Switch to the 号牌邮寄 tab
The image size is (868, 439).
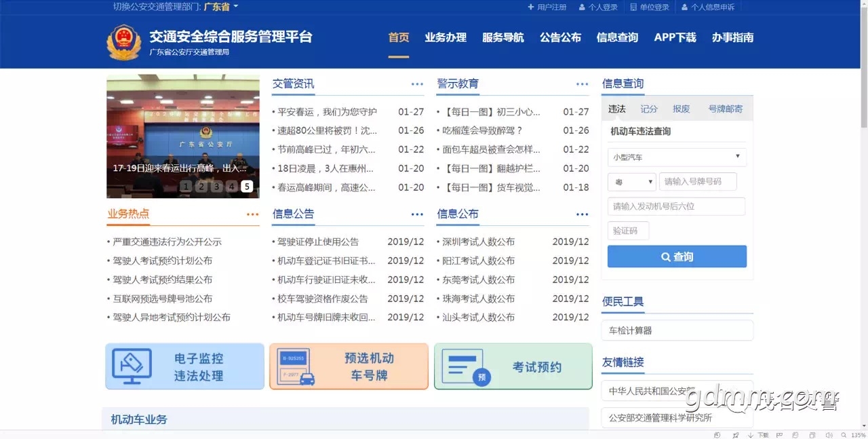click(726, 109)
